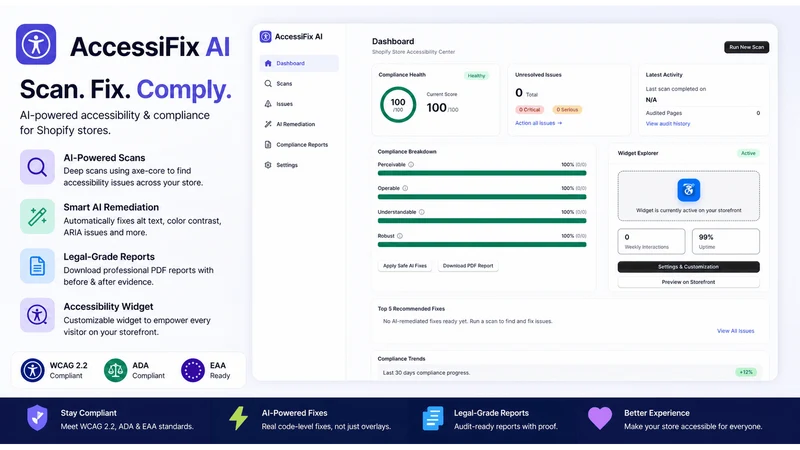Click the Dashboard home icon

pos(268,63)
